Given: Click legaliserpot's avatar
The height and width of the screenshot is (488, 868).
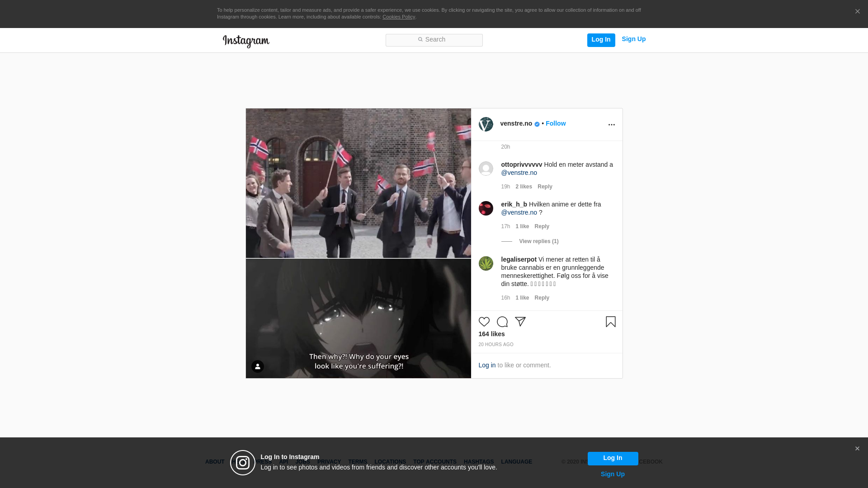Looking at the screenshot, I should [x=486, y=263].
